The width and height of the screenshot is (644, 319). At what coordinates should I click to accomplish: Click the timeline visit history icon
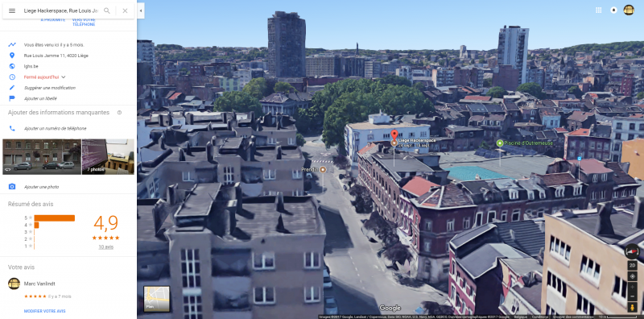click(12, 44)
